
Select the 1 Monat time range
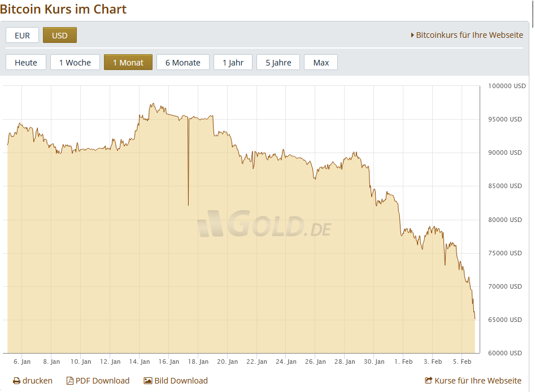[x=128, y=63]
